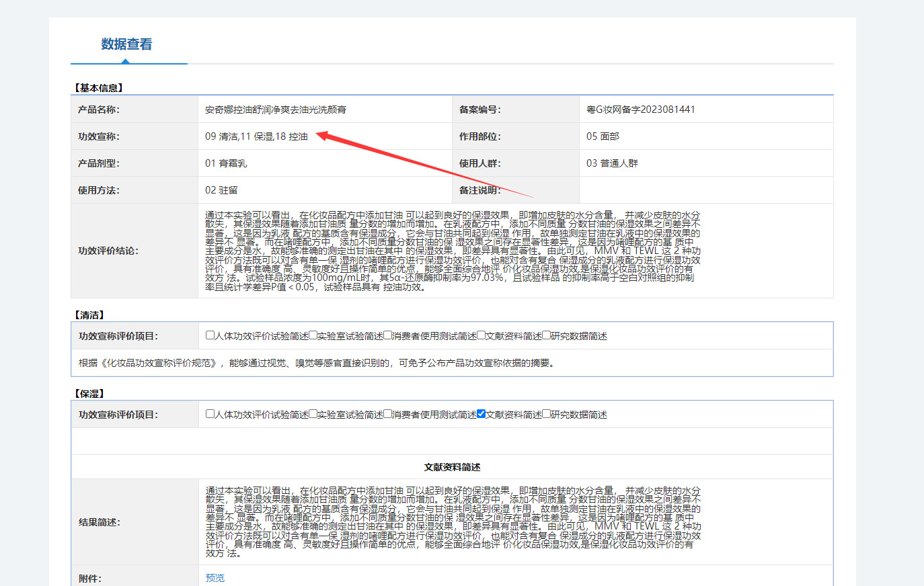Screen dimensions: 924x586
Task: Click the 使用人群 value 03 普通人群
Action: [x=612, y=163]
